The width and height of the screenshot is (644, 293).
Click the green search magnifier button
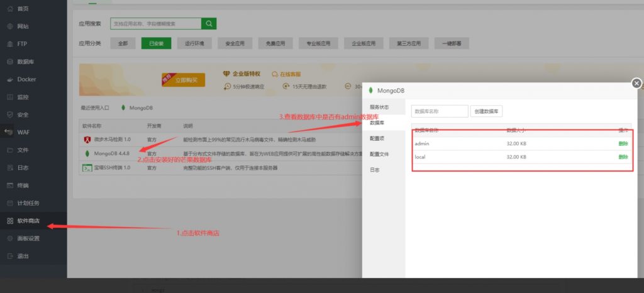click(x=209, y=24)
